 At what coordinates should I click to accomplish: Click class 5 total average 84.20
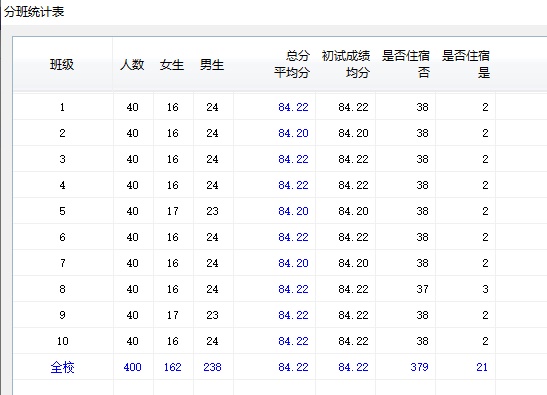pyautogui.click(x=293, y=211)
